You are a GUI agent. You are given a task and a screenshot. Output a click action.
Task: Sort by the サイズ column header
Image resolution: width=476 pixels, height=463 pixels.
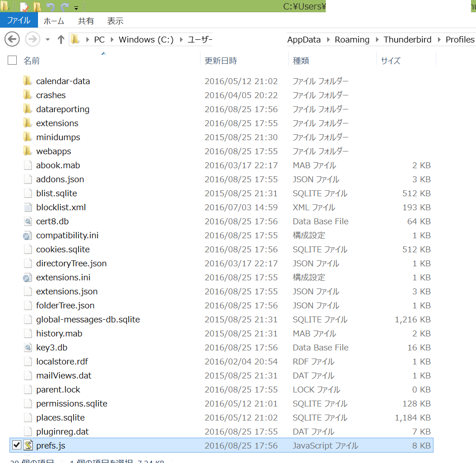[x=390, y=61]
